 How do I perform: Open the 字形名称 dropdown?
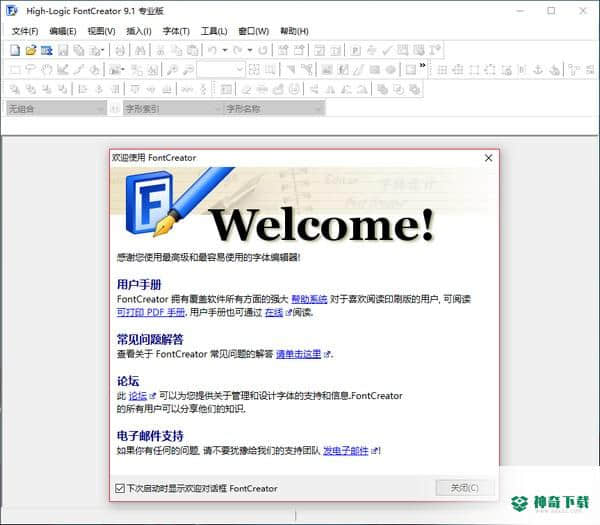tap(274, 109)
